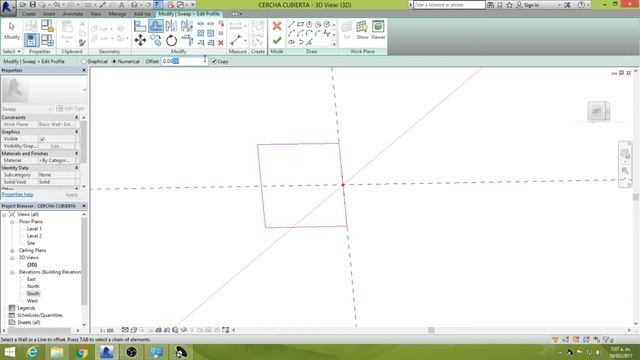Viewport: 640px width, 360px height.
Task: Open the Revit application menu button
Action: [8, 8]
